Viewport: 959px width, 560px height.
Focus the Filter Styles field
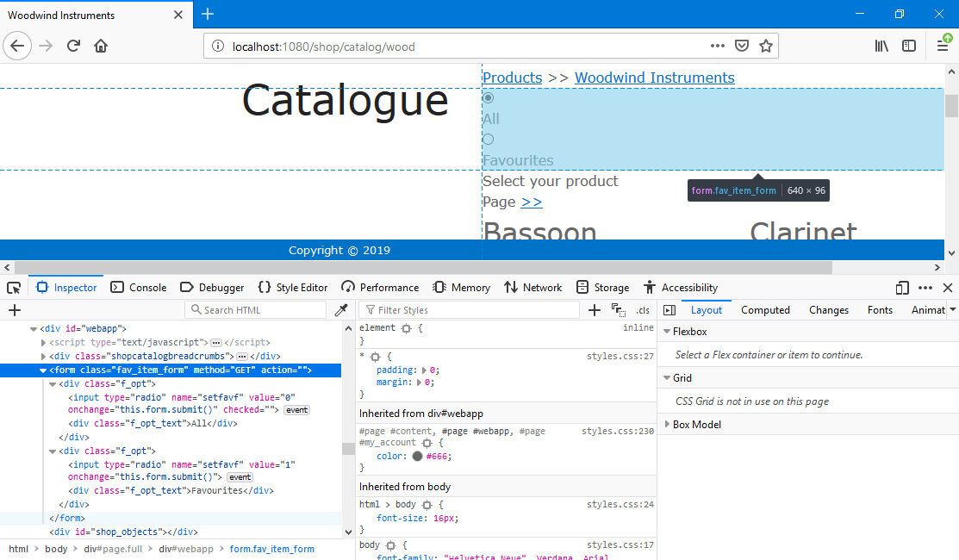(x=470, y=310)
